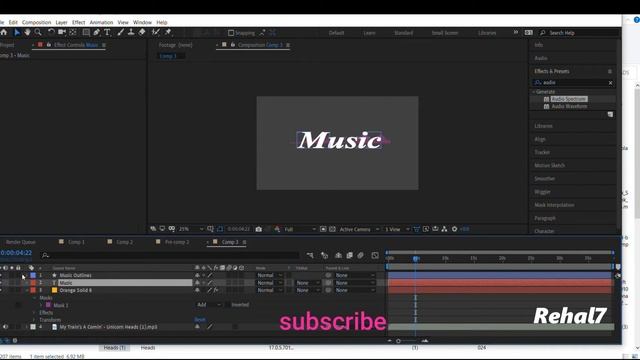Open the Full resolution dropdown
The width and height of the screenshot is (640, 360).
coord(300,229)
